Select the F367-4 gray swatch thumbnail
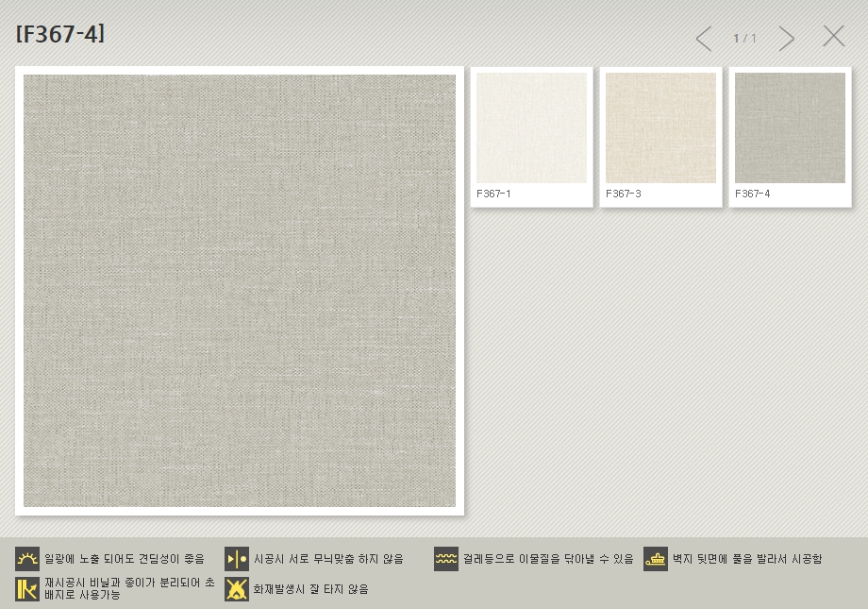Viewport: 868px width, 609px height. coord(790,127)
